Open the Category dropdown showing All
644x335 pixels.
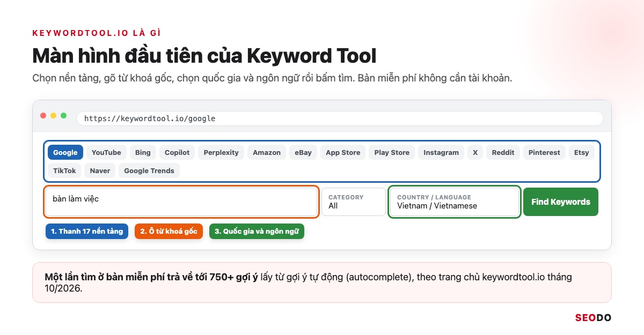[x=354, y=202]
